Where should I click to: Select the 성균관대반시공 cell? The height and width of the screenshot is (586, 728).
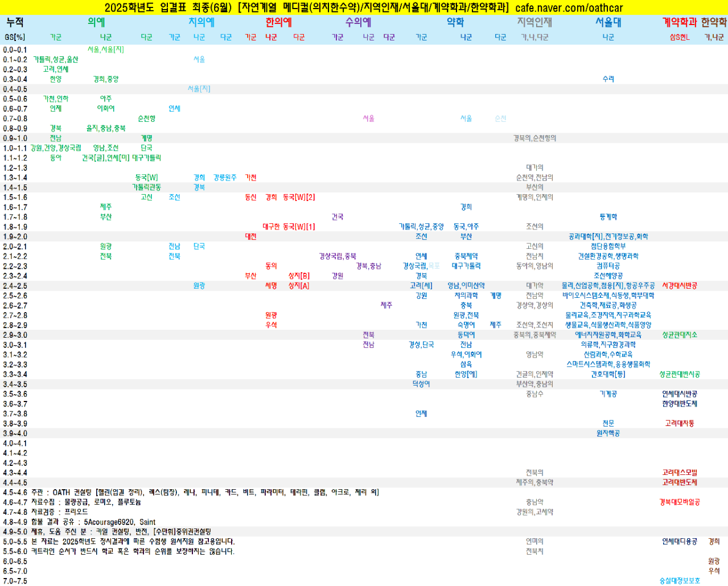click(679, 374)
